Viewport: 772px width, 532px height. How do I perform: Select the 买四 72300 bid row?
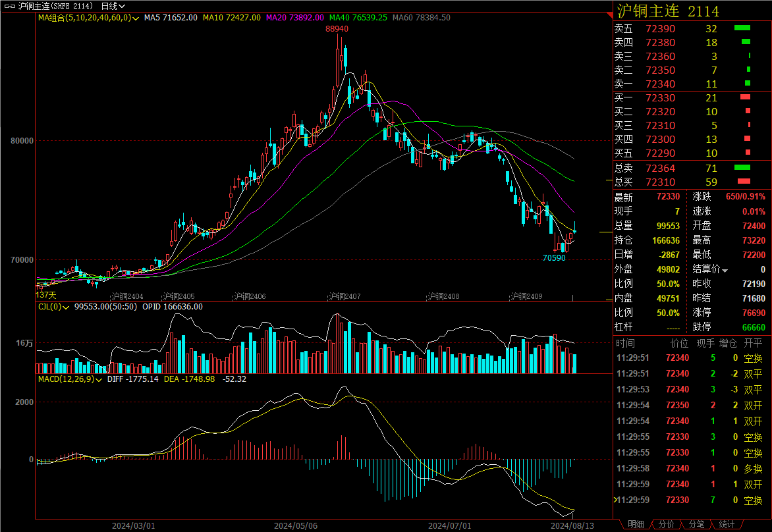point(692,140)
